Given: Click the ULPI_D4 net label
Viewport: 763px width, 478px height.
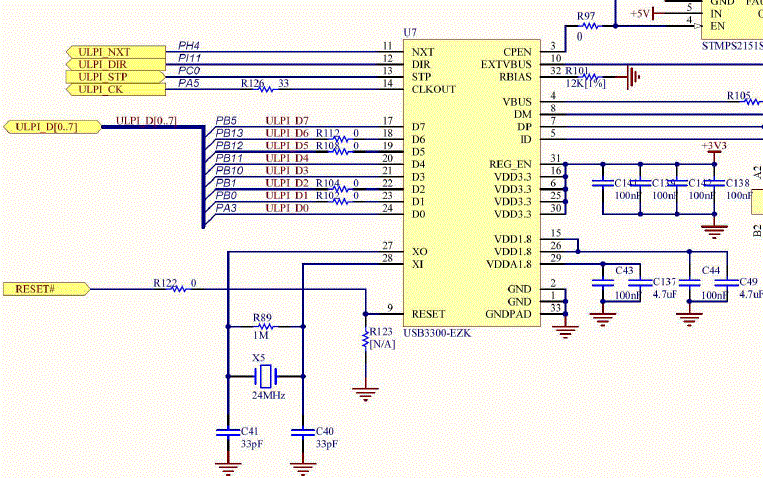Looking at the screenshot, I should pyautogui.click(x=287, y=158).
